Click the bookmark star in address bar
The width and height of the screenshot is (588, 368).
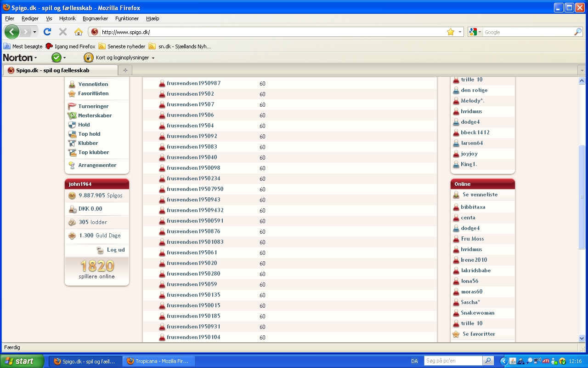click(x=450, y=32)
